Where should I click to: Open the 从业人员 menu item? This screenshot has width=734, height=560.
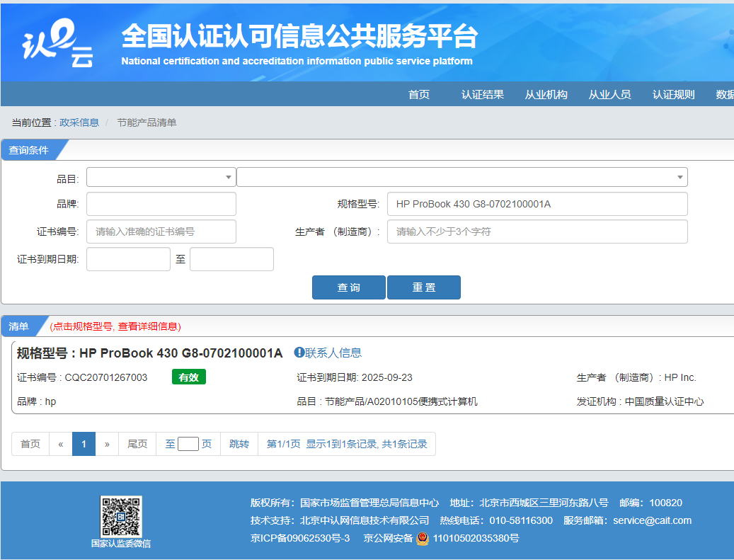(x=610, y=95)
